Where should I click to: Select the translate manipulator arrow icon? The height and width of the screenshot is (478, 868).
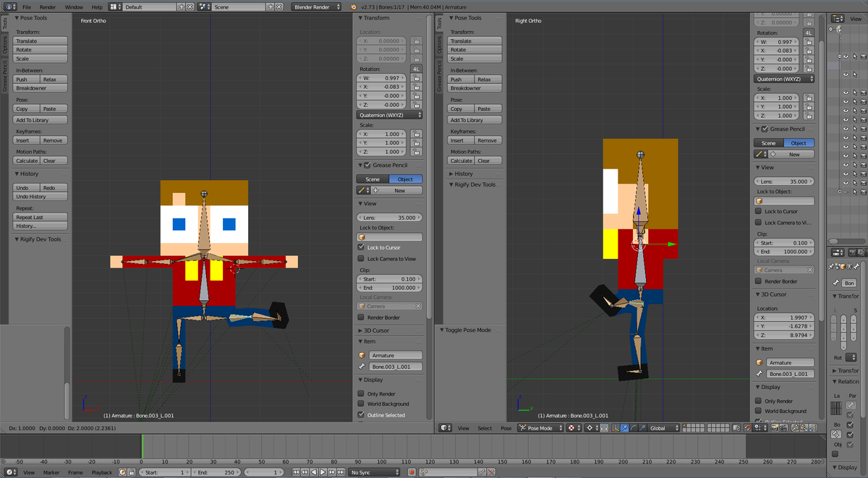(624, 428)
